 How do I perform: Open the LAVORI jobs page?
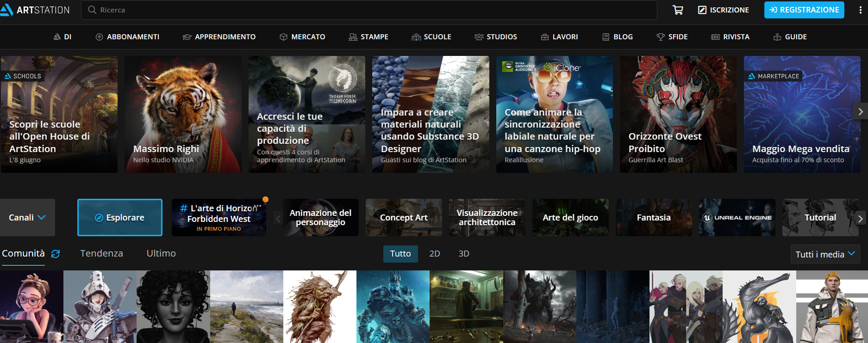[559, 37]
